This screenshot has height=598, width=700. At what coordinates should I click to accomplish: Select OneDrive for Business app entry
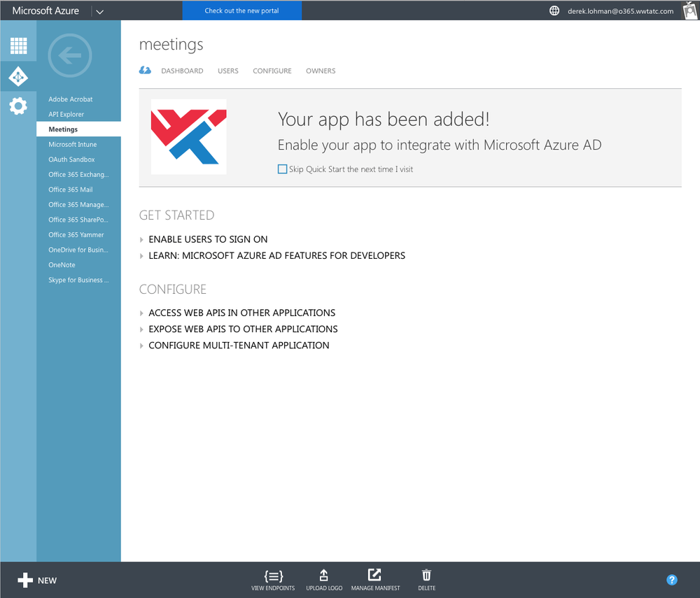tap(78, 250)
